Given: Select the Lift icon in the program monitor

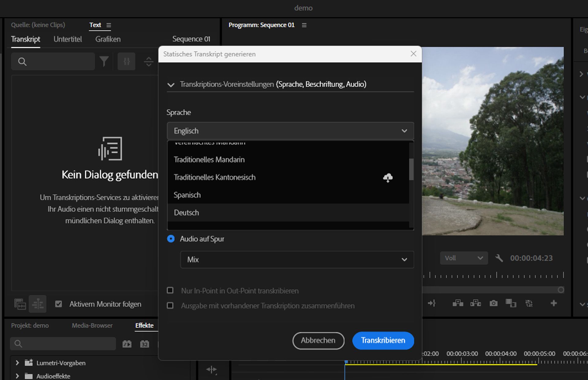Looking at the screenshot, I should point(458,303).
